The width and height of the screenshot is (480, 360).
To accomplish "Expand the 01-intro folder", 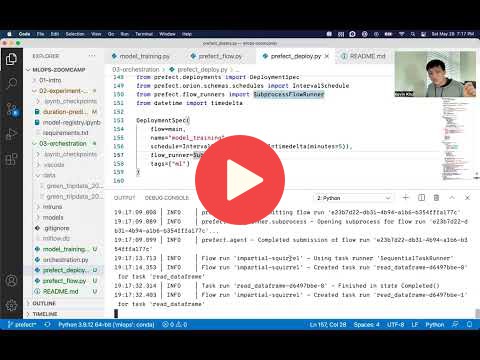I will [50, 80].
